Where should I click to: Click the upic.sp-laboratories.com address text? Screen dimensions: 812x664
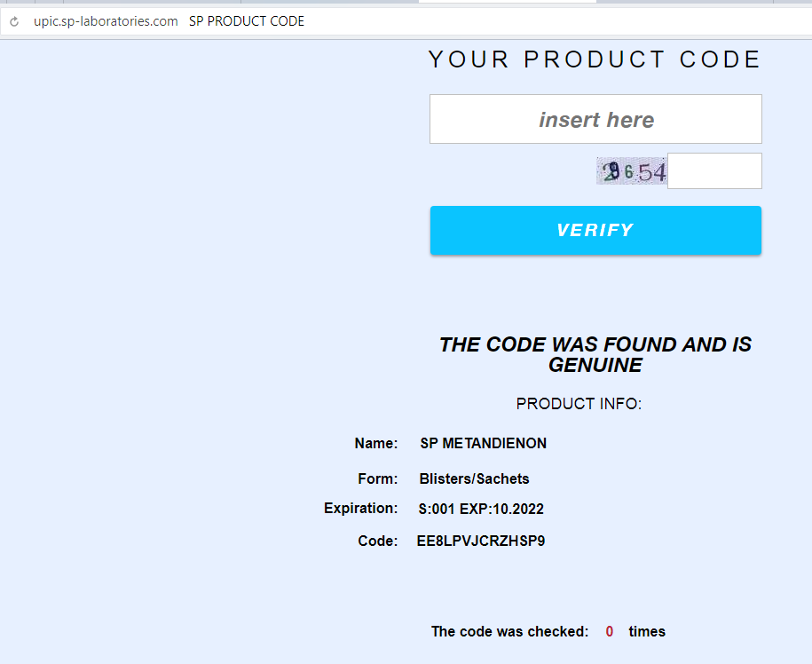click(x=106, y=21)
